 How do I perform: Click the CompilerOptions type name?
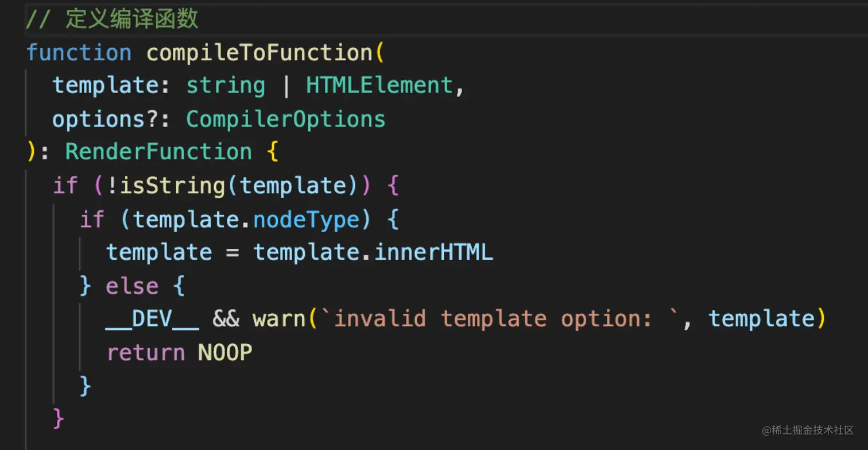coord(285,119)
